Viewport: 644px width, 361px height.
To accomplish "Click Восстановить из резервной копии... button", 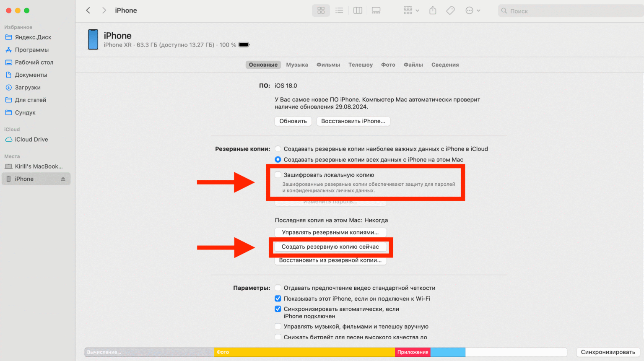I will (330, 260).
